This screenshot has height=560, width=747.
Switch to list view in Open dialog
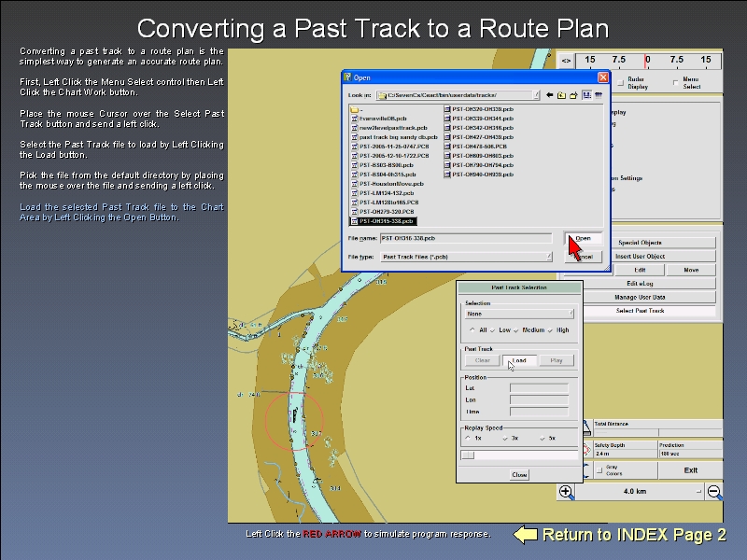point(586,94)
